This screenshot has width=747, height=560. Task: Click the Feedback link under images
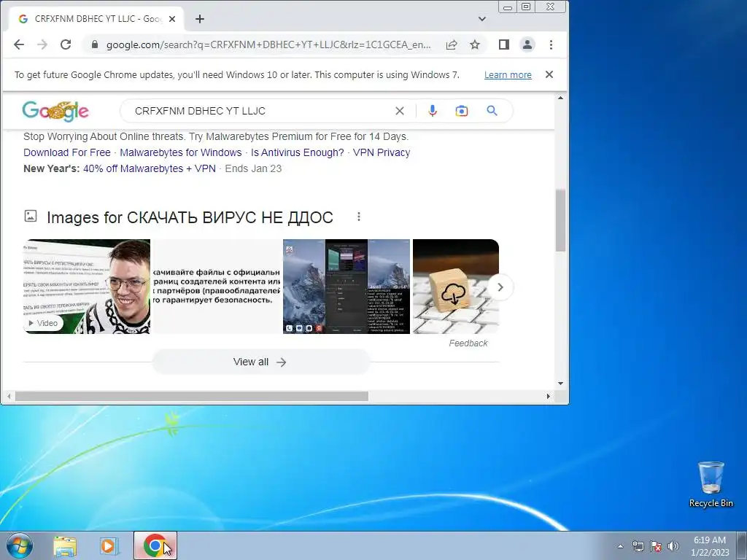tap(468, 343)
